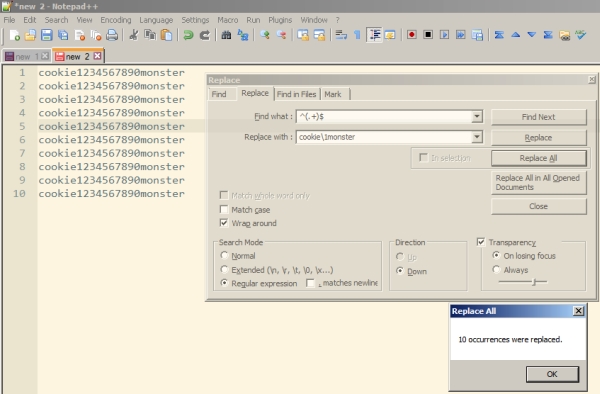Select Regular expression search mode
The image size is (600, 394).
[224, 283]
